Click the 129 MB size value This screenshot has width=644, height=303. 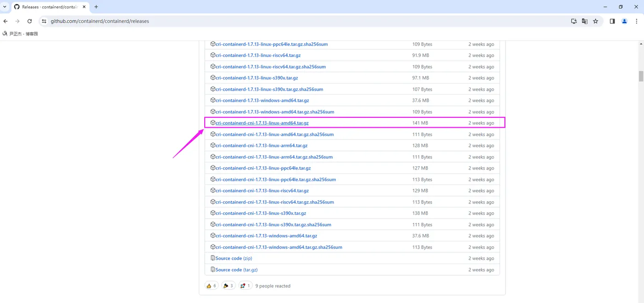(x=420, y=191)
